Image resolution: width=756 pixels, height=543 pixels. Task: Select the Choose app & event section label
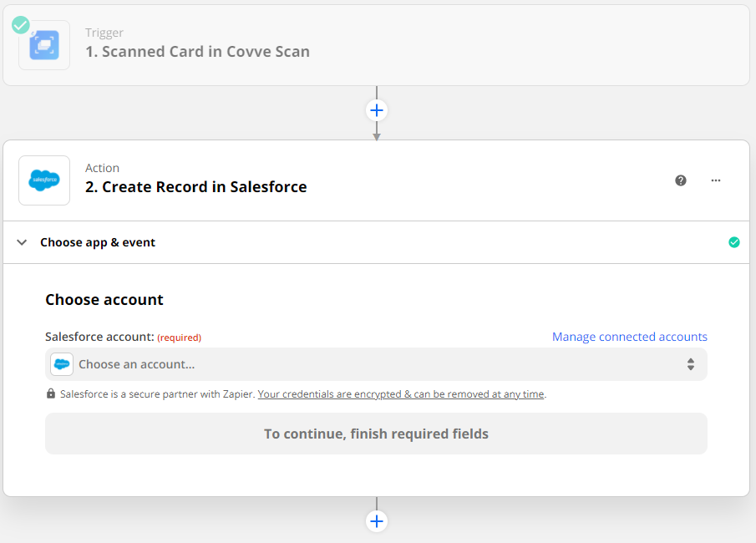pos(98,242)
